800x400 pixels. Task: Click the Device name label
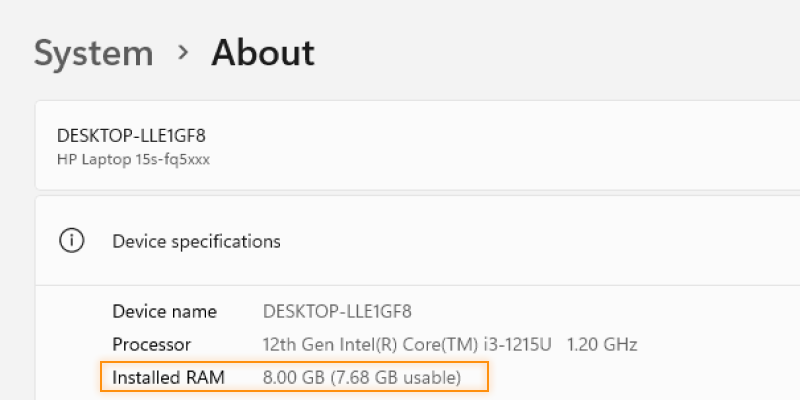(164, 311)
